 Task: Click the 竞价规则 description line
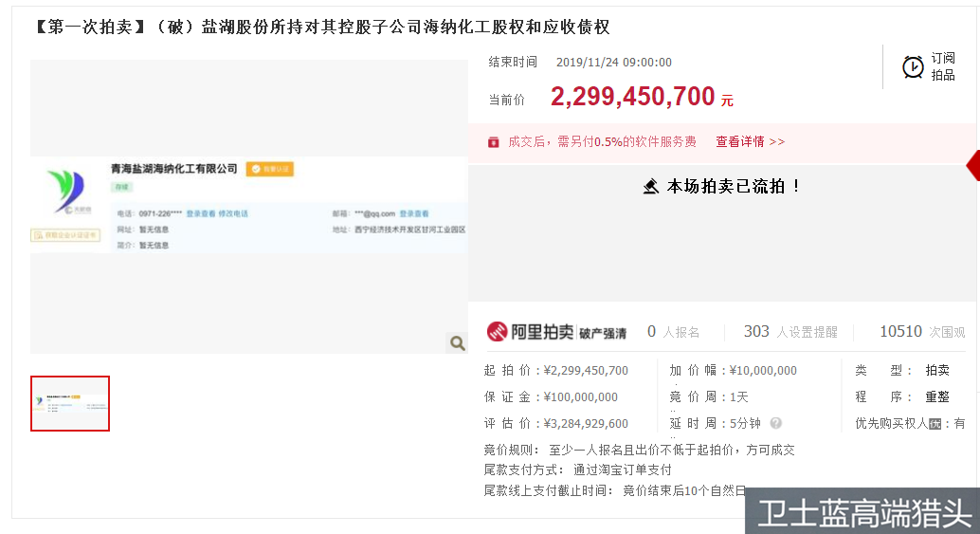(x=639, y=451)
